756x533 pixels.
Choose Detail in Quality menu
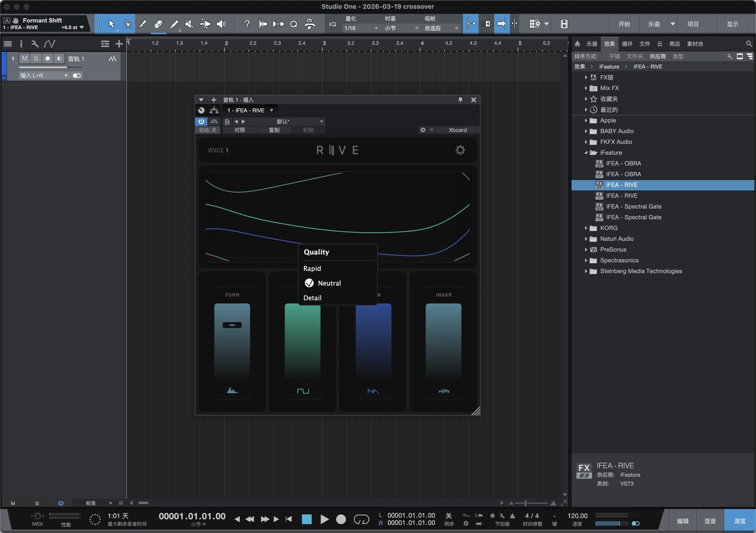click(x=312, y=298)
